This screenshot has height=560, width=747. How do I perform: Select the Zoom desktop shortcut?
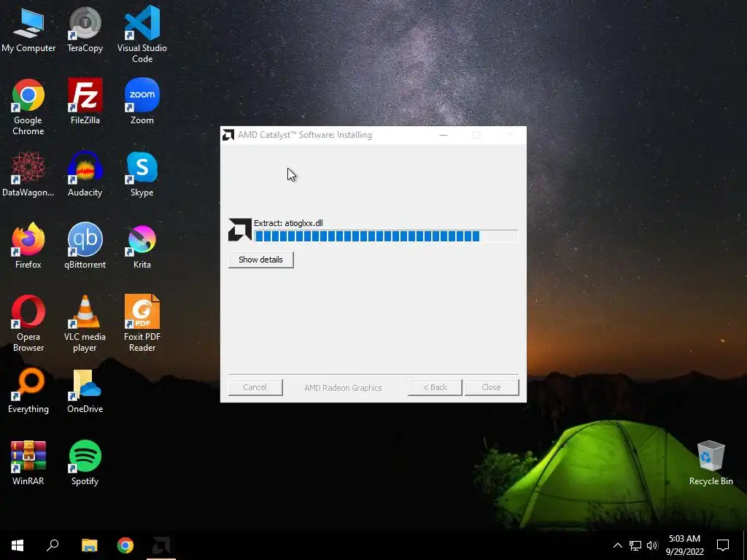[x=142, y=101]
